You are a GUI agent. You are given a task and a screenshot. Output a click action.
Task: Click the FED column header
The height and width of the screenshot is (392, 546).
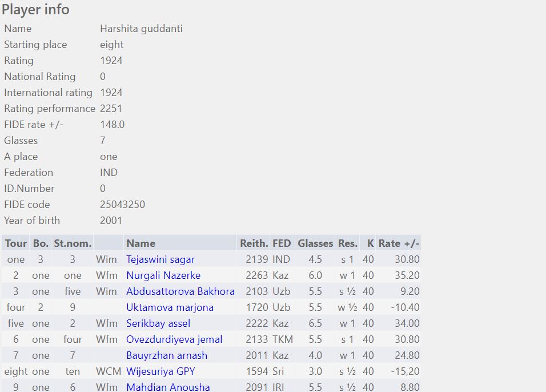(282, 243)
